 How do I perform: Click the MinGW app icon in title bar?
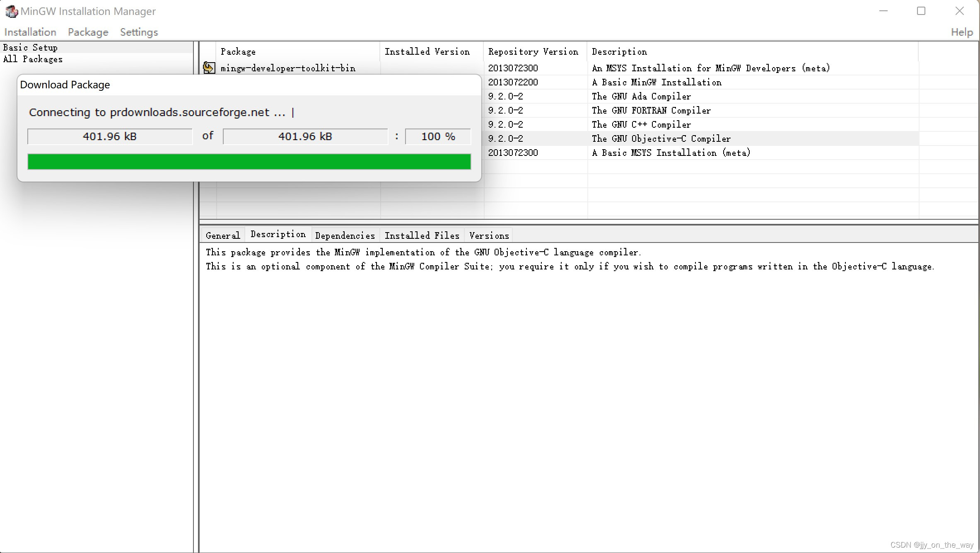click(11, 11)
